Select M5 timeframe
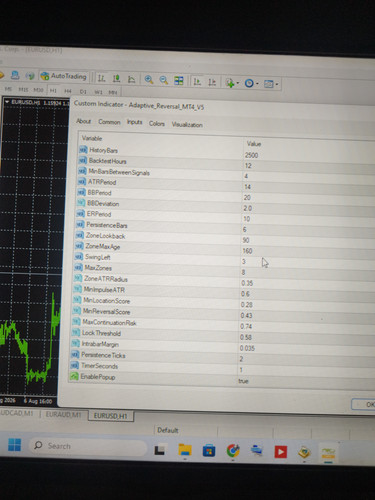This screenshot has width=375, height=500. [9, 89]
